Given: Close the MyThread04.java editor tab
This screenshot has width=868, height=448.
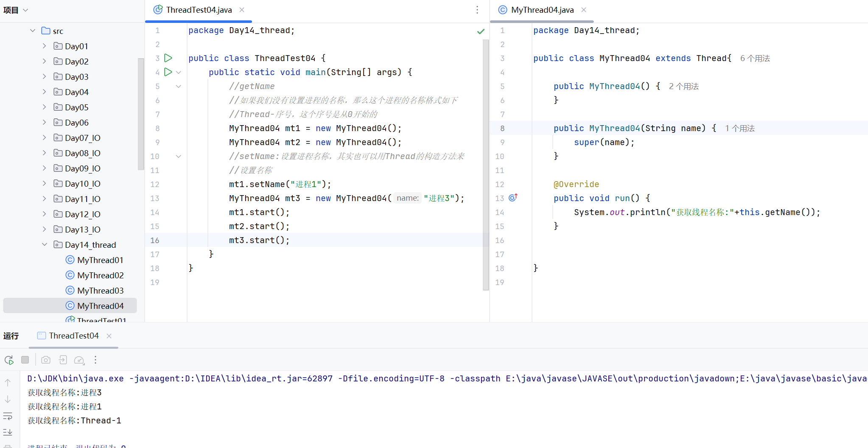Looking at the screenshot, I should (x=584, y=10).
